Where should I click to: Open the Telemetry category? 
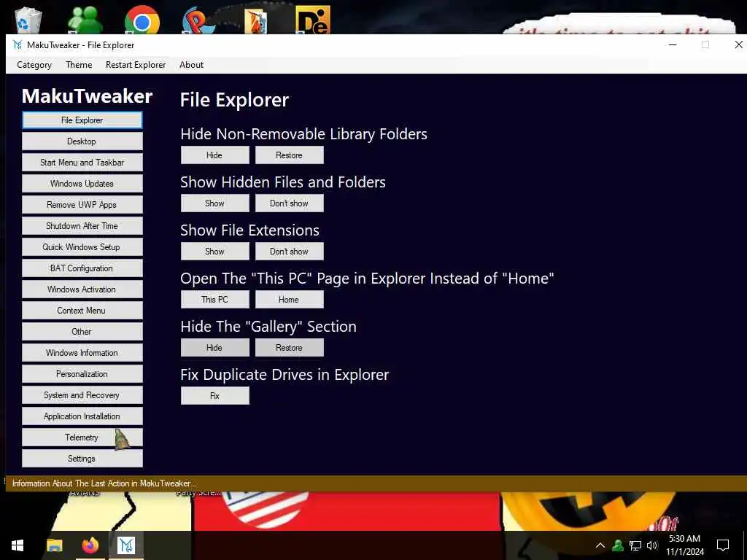click(82, 437)
